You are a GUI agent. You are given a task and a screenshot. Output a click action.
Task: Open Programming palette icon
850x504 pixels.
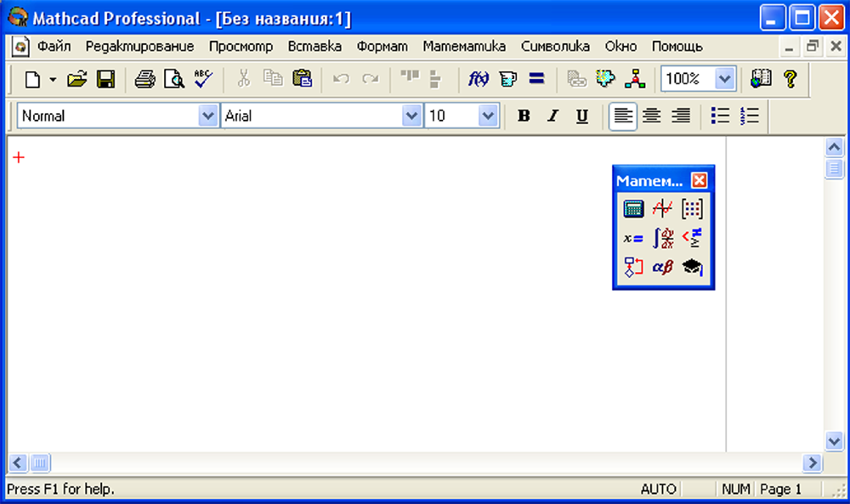pos(633,267)
